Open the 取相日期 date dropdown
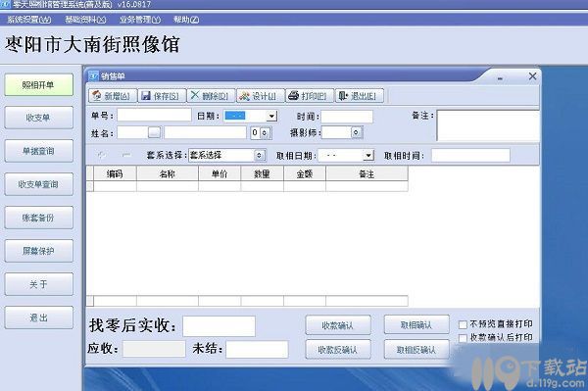Viewport: 588px width, 391px height. pos(369,155)
